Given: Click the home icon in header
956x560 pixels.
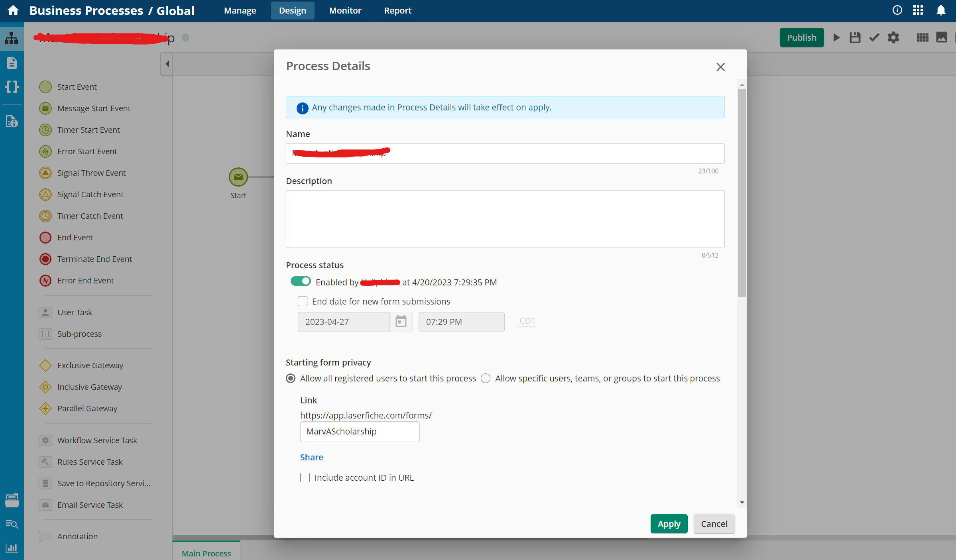Looking at the screenshot, I should (13, 10).
